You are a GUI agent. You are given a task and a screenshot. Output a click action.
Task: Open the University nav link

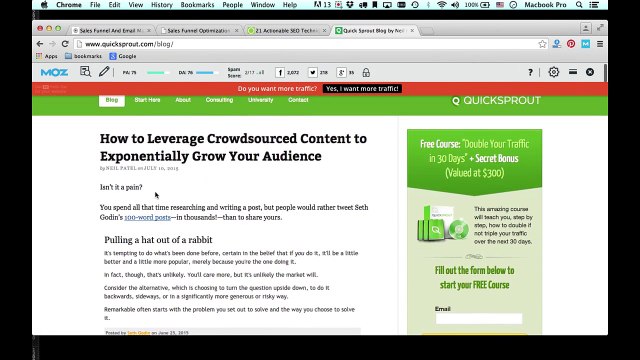click(x=260, y=100)
